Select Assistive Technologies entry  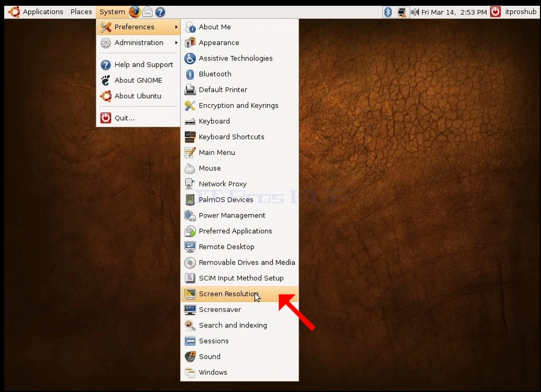(239, 58)
